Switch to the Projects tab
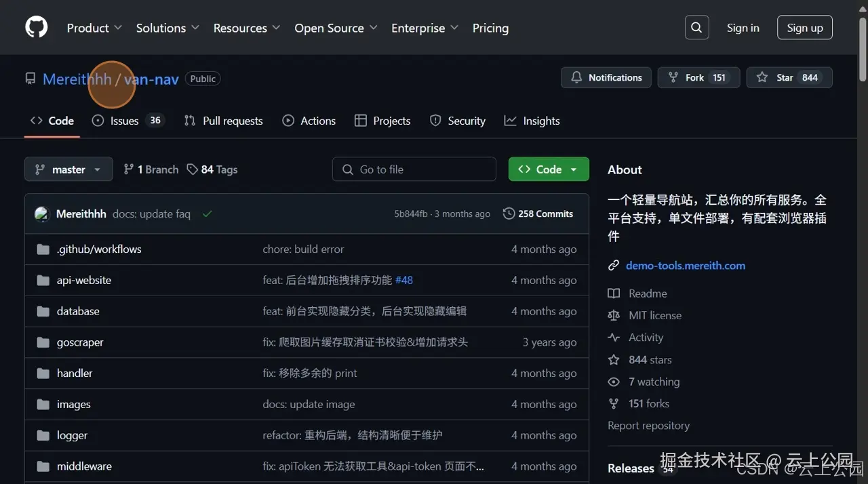The height and width of the screenshot is (484, 868). [x=382, y=121]
